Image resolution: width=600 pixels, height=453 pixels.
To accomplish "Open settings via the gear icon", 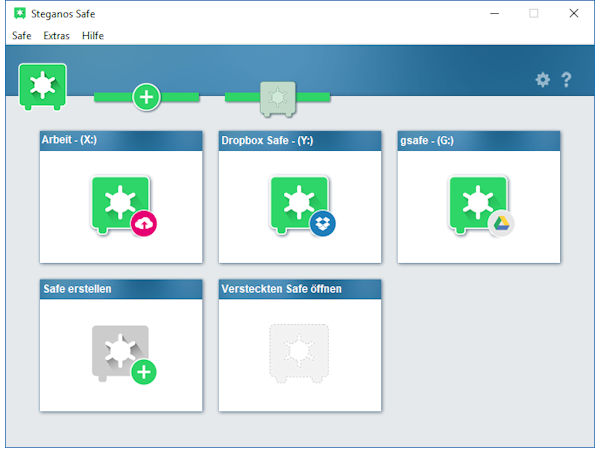I will coord(542,80).
